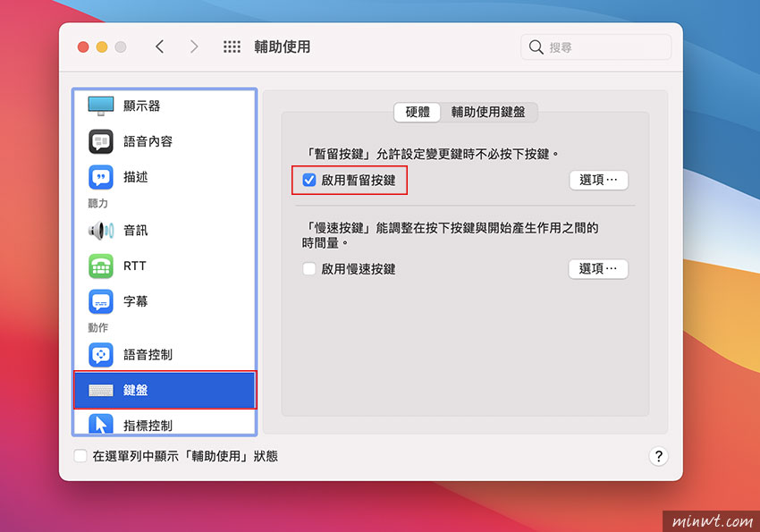The height and width of the screenshot is (532, 760).
Task: Click the 慢速按鍵 description text
Action: click(x=451, y=235)
